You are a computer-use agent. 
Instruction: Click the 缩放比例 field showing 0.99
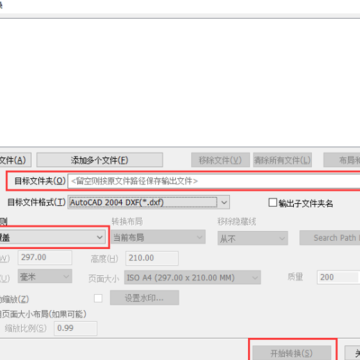(x=76, y=328)
